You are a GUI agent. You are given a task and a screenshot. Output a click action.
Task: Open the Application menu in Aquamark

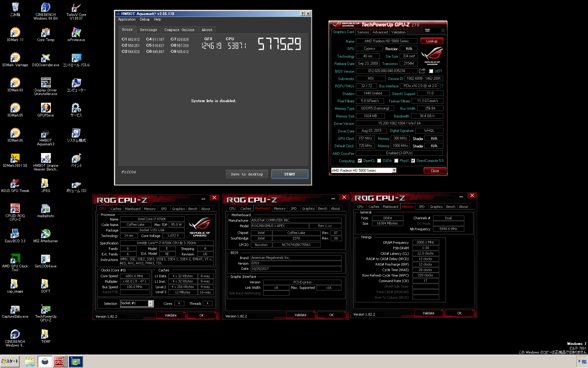pyautogui.click(x=127, y=19)
